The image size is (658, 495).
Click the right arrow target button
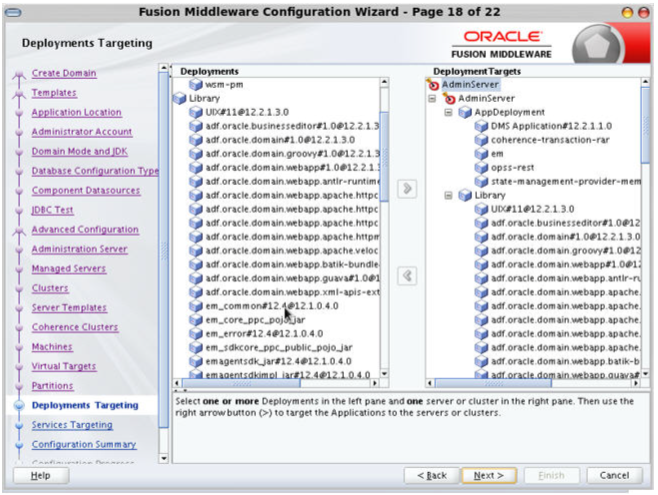coord(407,188)
